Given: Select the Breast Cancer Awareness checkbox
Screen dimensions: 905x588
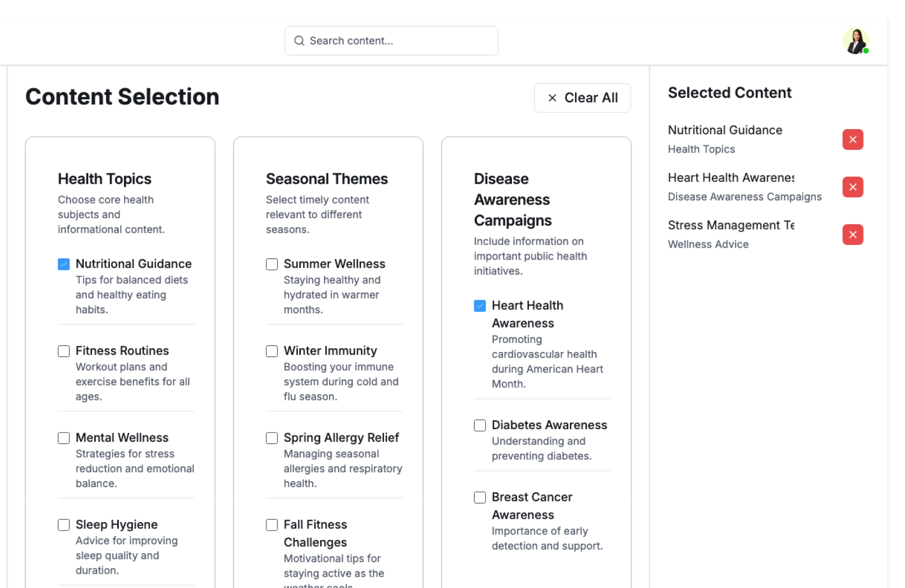Looking at the screenshot, I should 480,498.
